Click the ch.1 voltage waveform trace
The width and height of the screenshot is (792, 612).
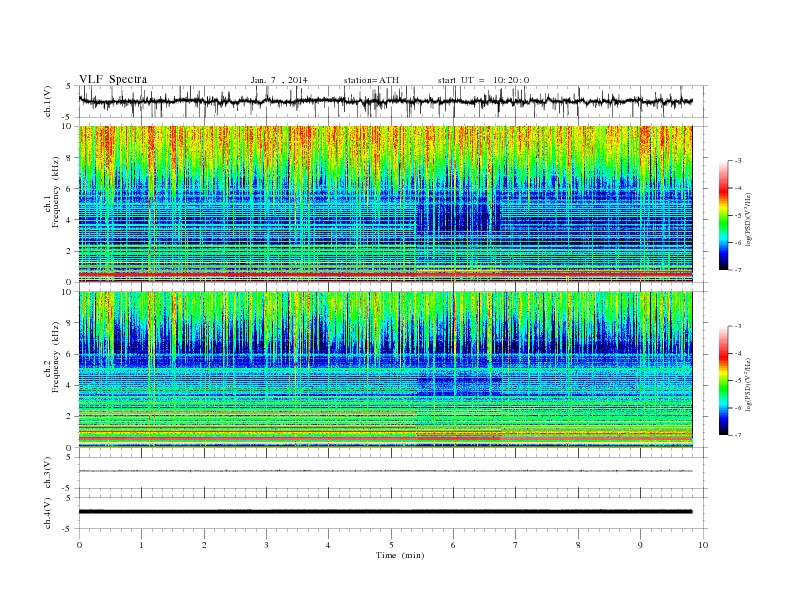click(x=385, y=101)
